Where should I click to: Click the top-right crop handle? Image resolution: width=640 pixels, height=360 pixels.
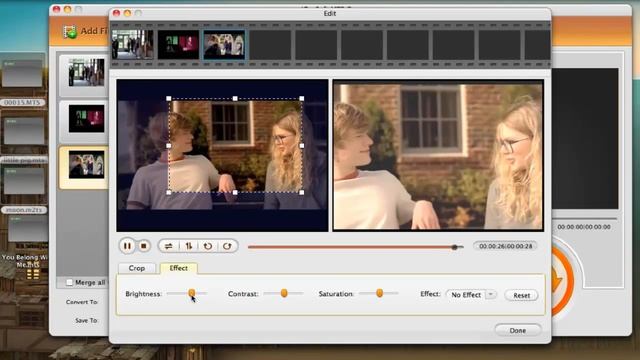[302, 98]
